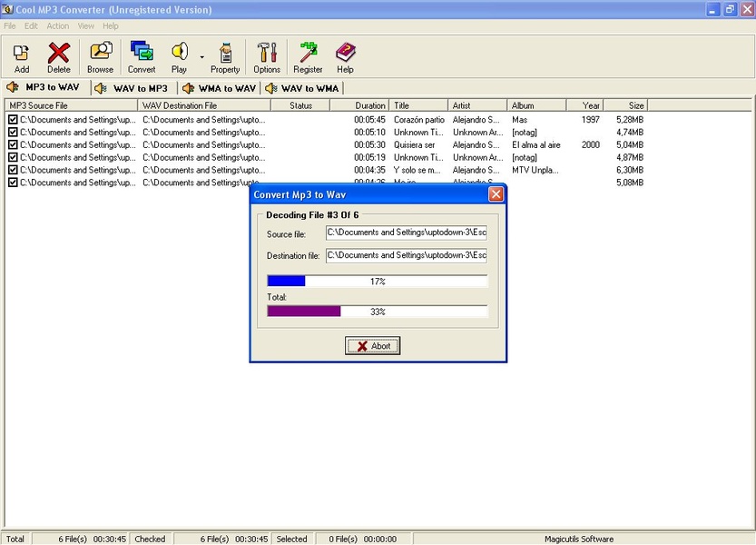Select the WMA to WAV tab

click(220, 88)
